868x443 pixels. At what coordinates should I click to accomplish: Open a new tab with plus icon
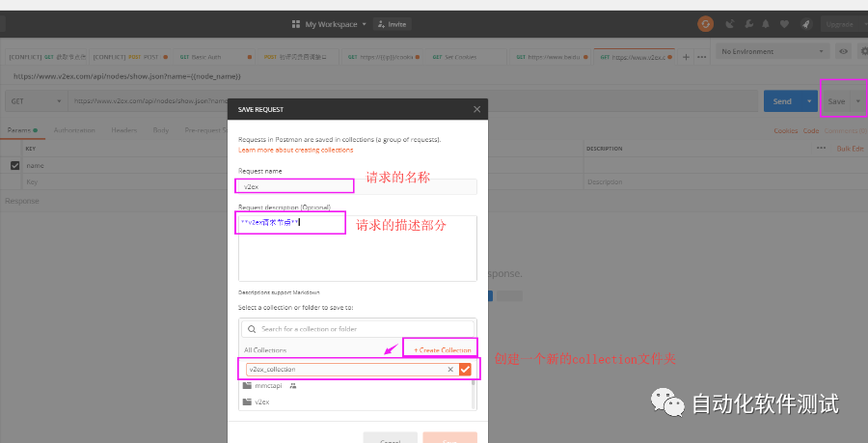[686, 57]
